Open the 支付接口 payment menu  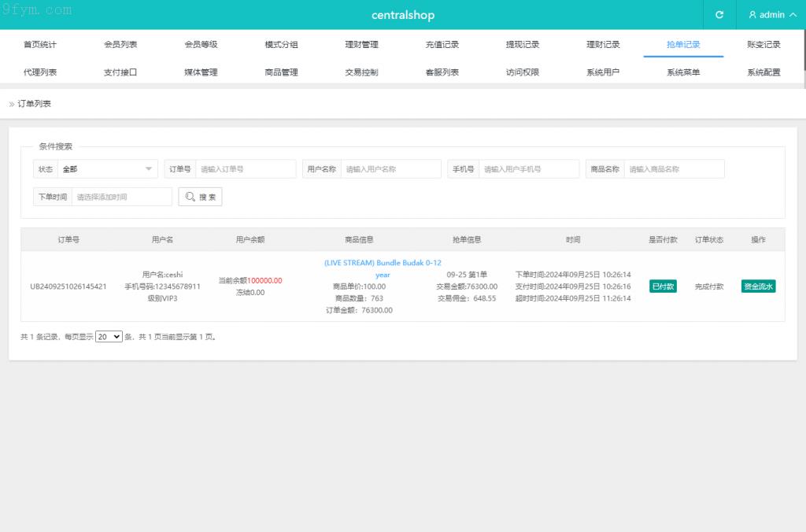[x=120, y=72]
